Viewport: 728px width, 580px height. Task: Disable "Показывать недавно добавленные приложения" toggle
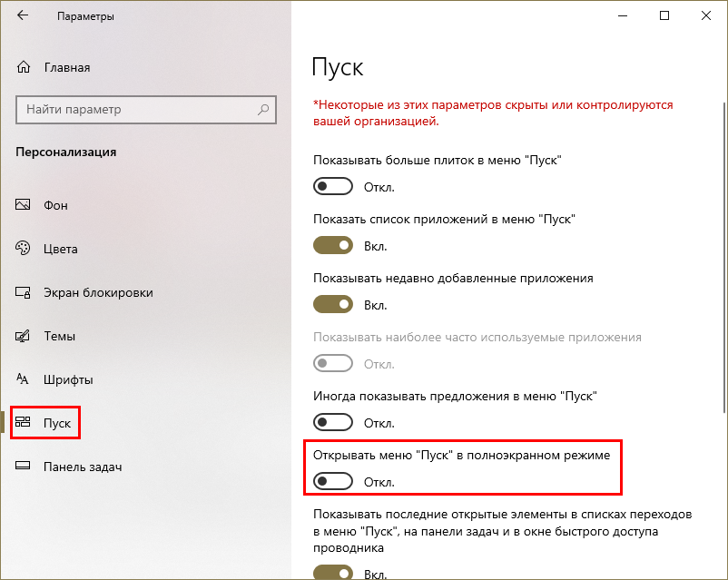click(333, 304)
